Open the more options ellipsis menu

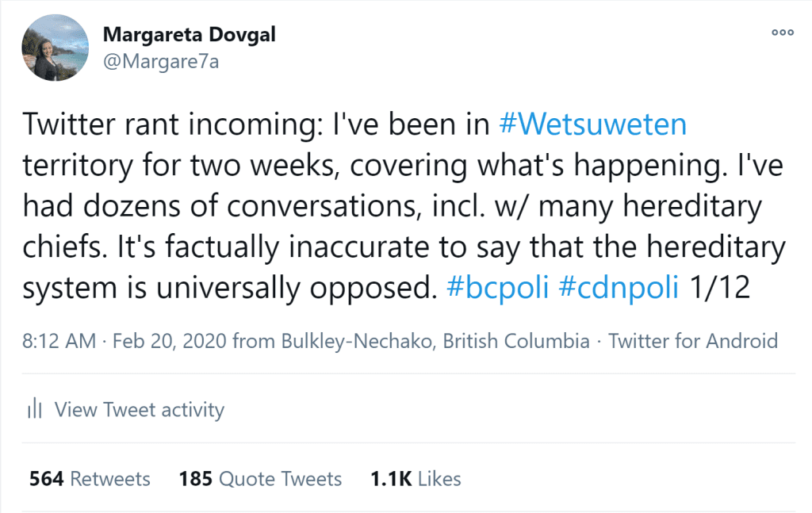pos(782,33)
